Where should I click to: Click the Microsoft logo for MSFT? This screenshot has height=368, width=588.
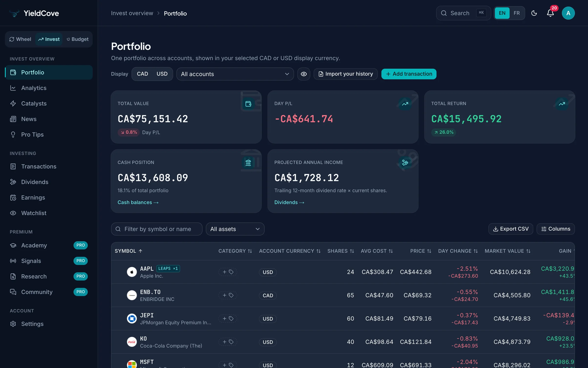coord(132,365)
